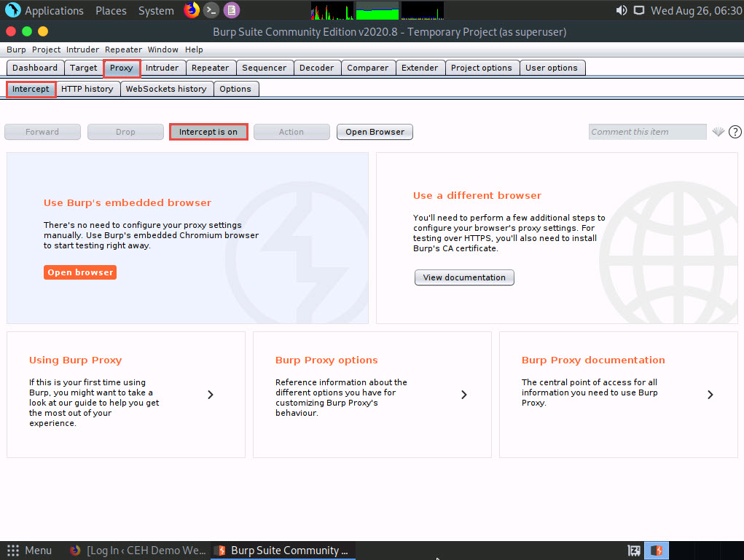Click the highlight color picker icon
The width and height of the screenshot is (744, 560).
click(718, 132)
